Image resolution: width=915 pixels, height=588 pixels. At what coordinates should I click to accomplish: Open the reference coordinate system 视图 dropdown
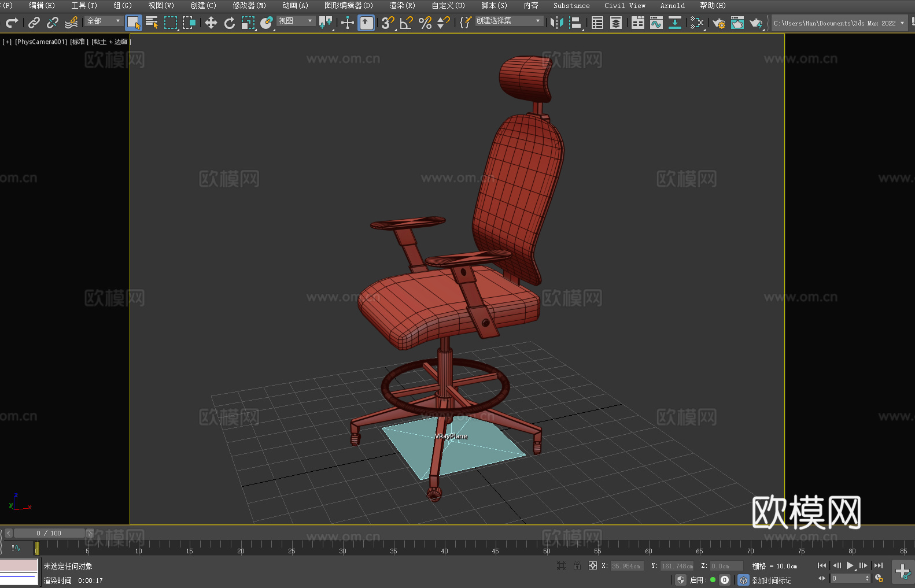click(296, 21)
